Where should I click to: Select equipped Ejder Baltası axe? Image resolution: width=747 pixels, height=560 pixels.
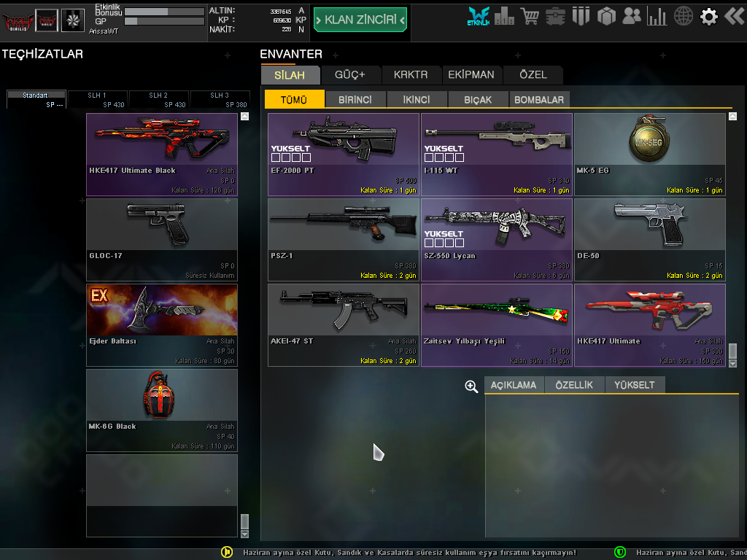[x=162, y=324]
